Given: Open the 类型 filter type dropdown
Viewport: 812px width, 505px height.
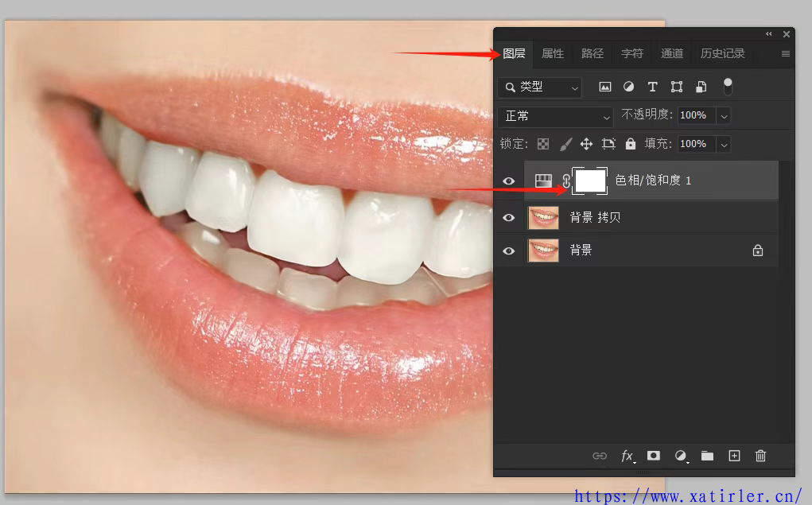Looking at the screenshot, I should tap(540, 87).
